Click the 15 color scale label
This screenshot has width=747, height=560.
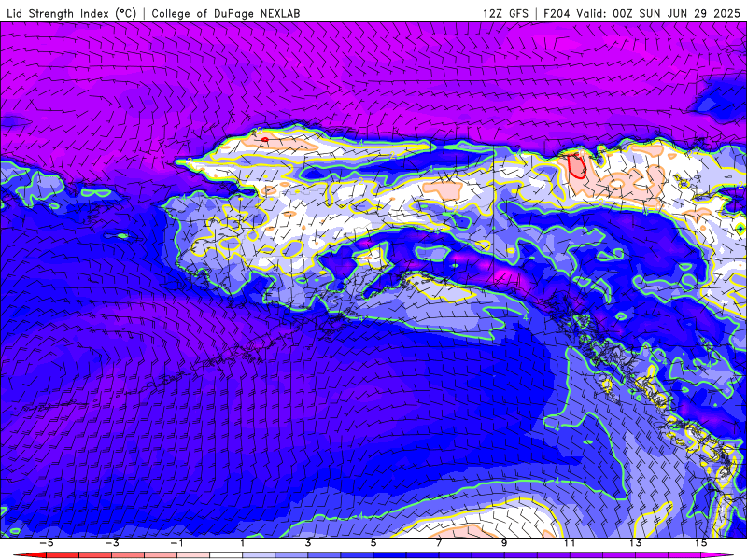point(701,543)
